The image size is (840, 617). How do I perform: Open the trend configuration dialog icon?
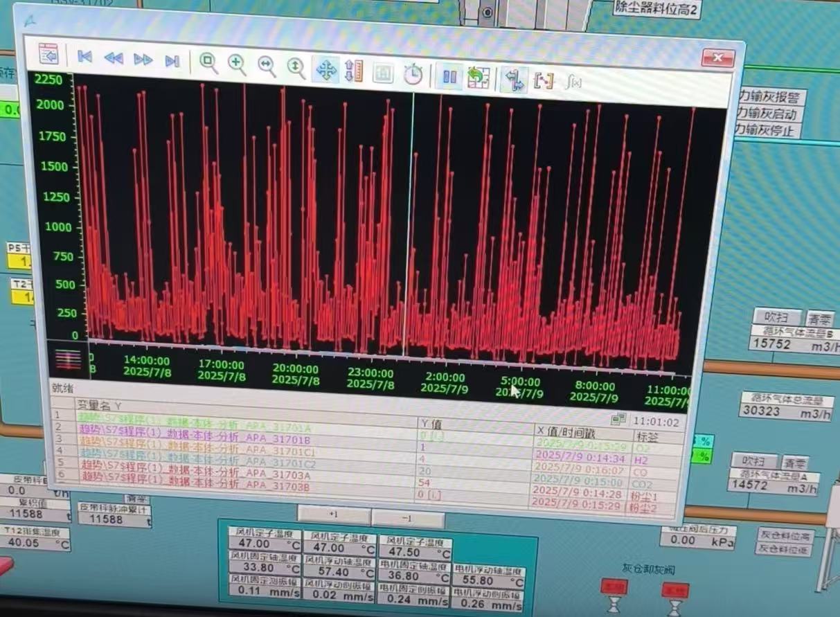pyautogui.click(x=48, y=54)
